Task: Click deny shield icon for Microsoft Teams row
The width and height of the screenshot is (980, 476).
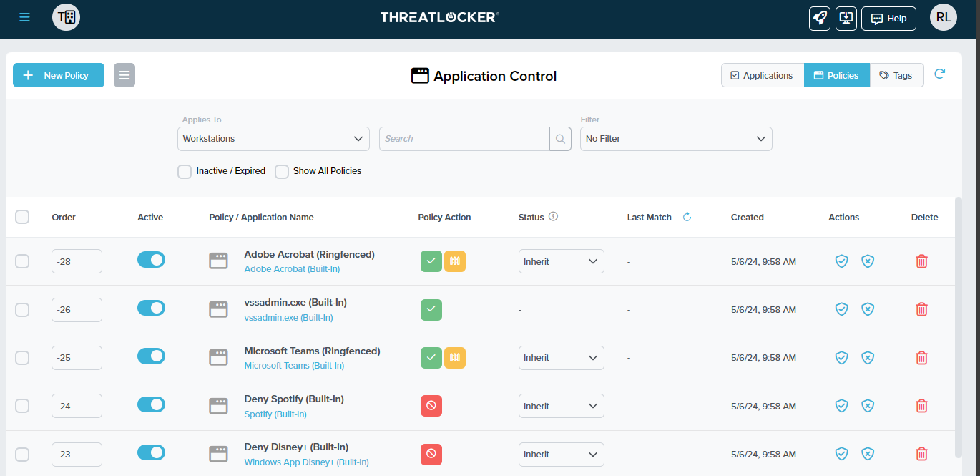Action: coord(868,357)
